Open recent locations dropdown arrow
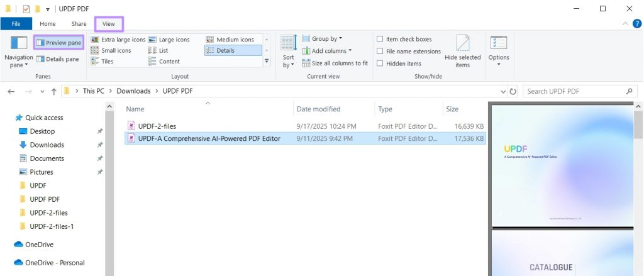Viewport: 644px width, 276px height. pos(42,92)
